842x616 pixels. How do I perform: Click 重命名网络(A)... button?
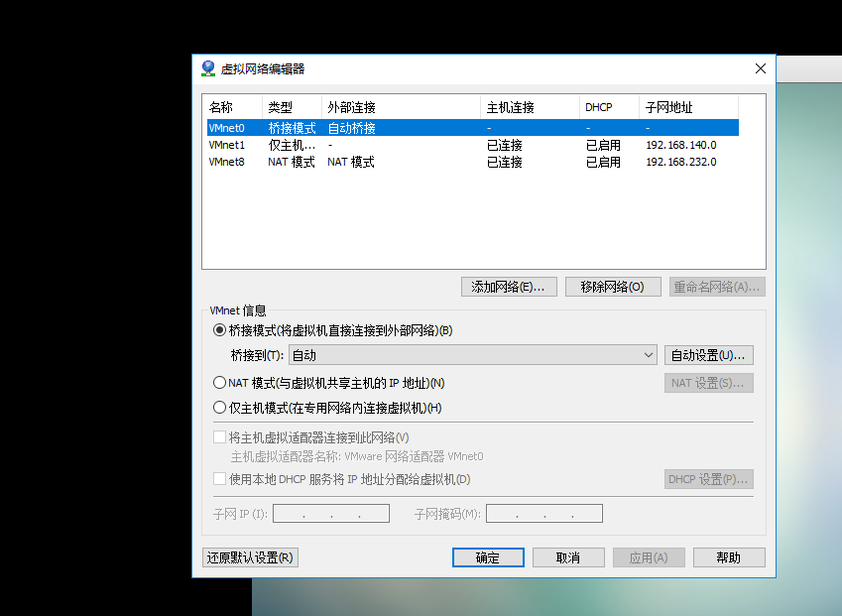pyautogui.click(x=717, y=287)
